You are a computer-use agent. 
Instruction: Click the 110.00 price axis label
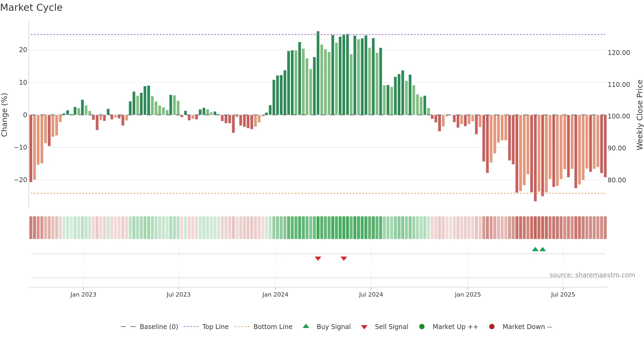619,84
